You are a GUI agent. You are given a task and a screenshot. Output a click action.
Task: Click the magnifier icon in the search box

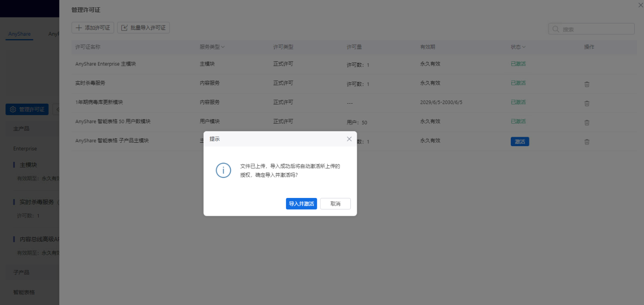(x=556, y=29)
